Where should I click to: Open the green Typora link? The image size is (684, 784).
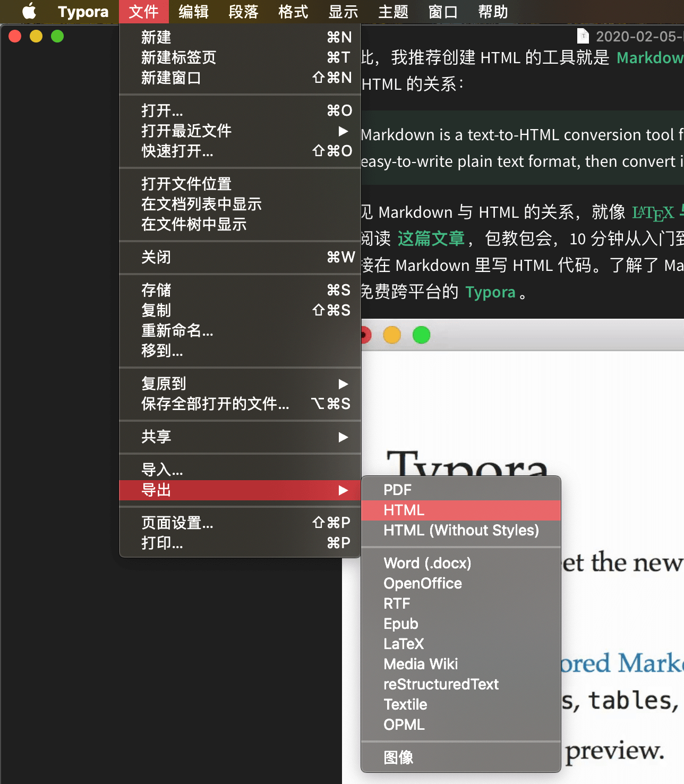click(490, 292)
